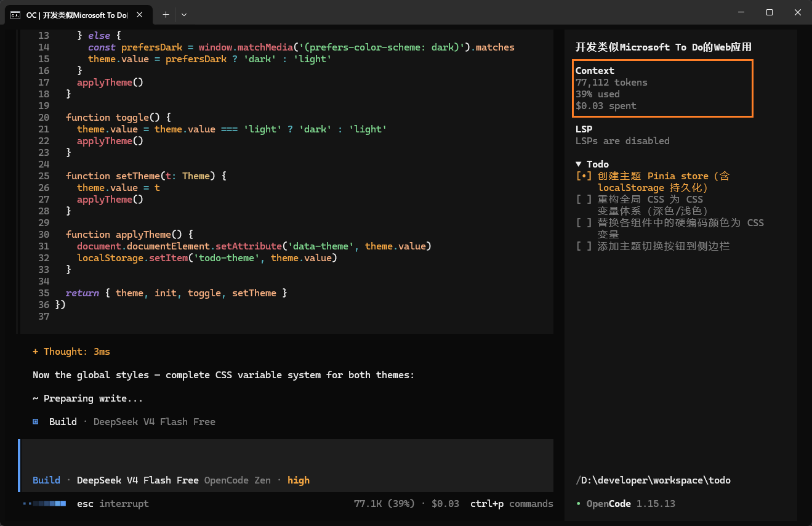Click the path /D:\developer\workspace\todo

pyautogui.click(x=653, y=480)
